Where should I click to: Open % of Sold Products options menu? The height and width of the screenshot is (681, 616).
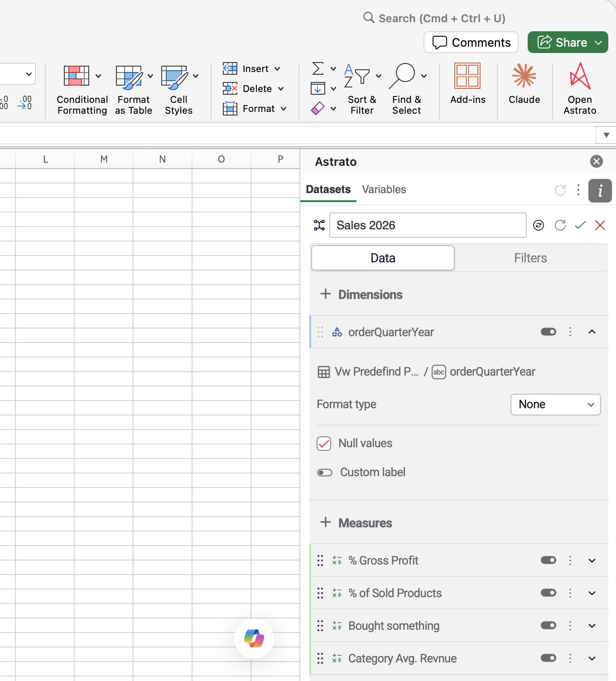(x=570, y=593)
